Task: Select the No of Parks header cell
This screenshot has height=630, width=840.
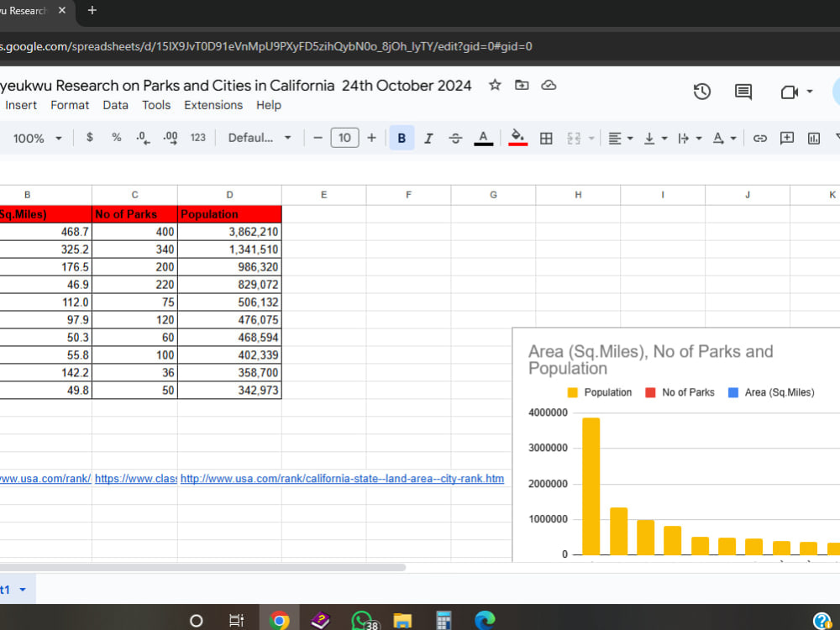Action: 134,214
